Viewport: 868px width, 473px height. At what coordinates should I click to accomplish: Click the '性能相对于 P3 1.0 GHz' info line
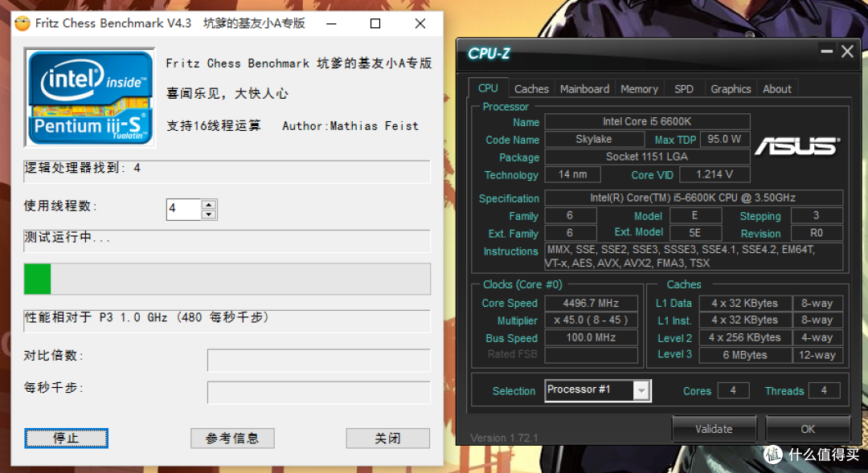[x=227, y=321]
